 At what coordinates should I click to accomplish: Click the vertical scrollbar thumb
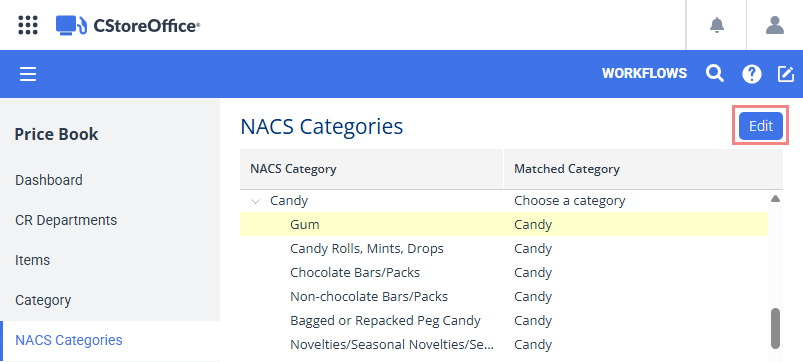pos(775,328)
